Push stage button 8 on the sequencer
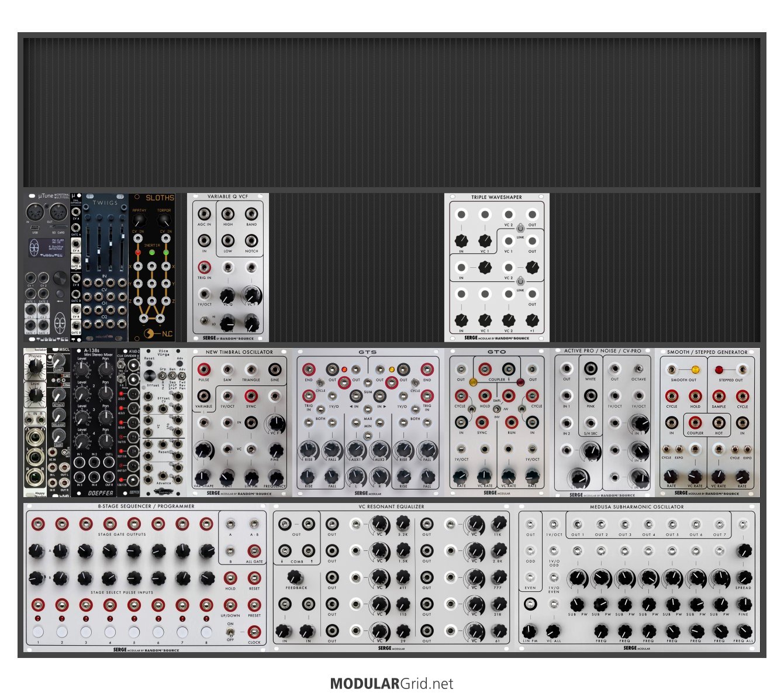This screenshot has width=784, height=696. point(206,632)
